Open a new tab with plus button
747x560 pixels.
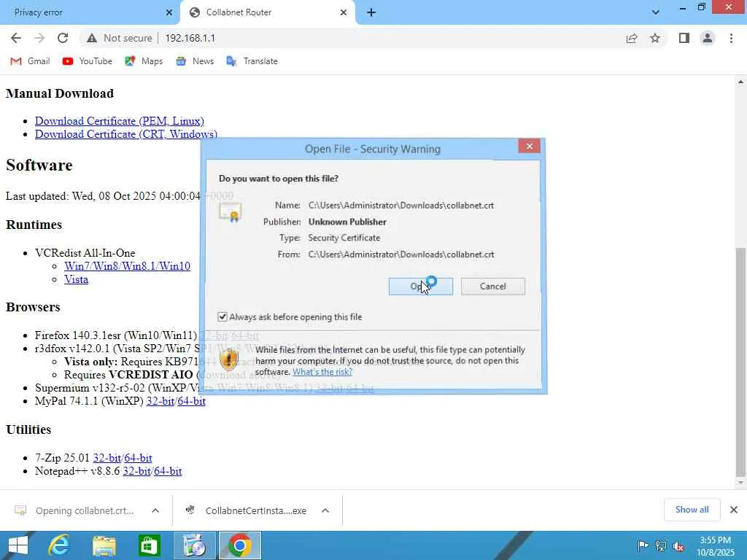[371, 12]
